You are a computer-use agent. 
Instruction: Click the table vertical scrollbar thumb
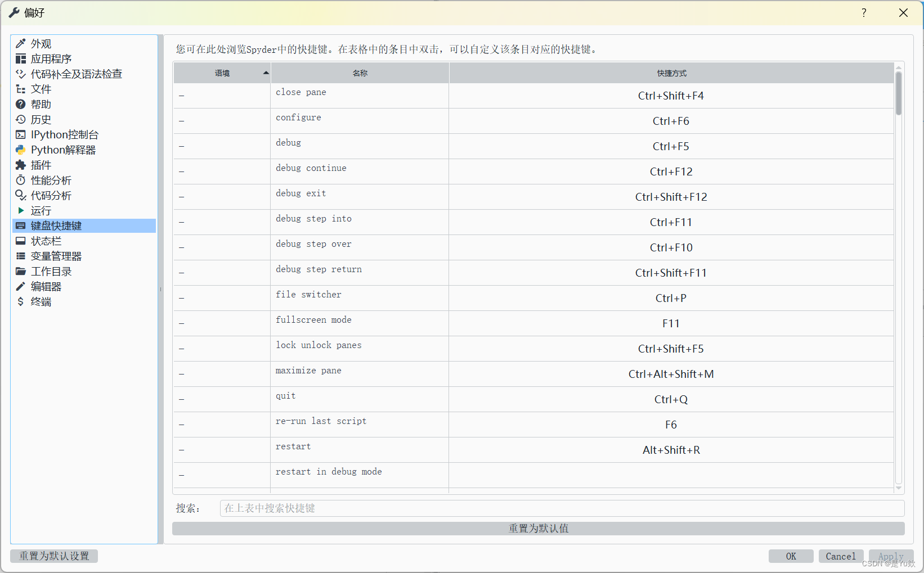point(899,93)
